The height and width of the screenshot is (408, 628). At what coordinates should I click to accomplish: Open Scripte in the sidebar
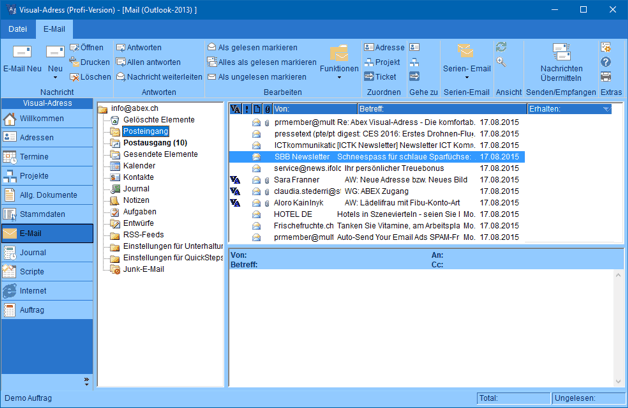pyautogui.click(x=47, y=271)
